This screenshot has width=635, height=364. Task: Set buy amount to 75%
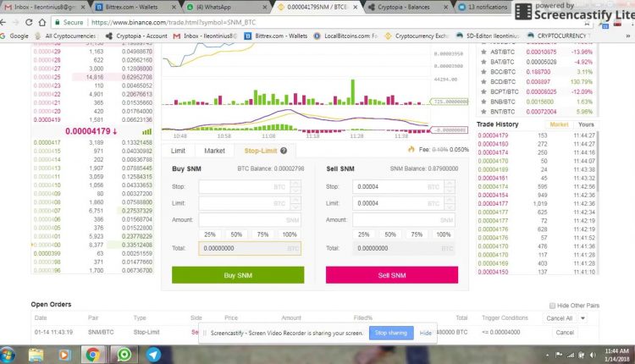[262, 234]
